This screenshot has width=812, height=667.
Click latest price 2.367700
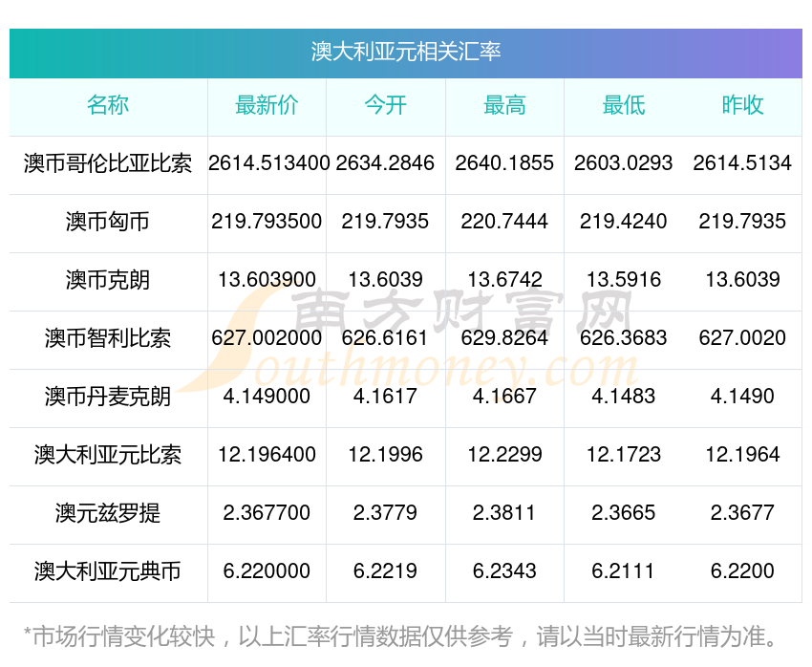[267, 513]
